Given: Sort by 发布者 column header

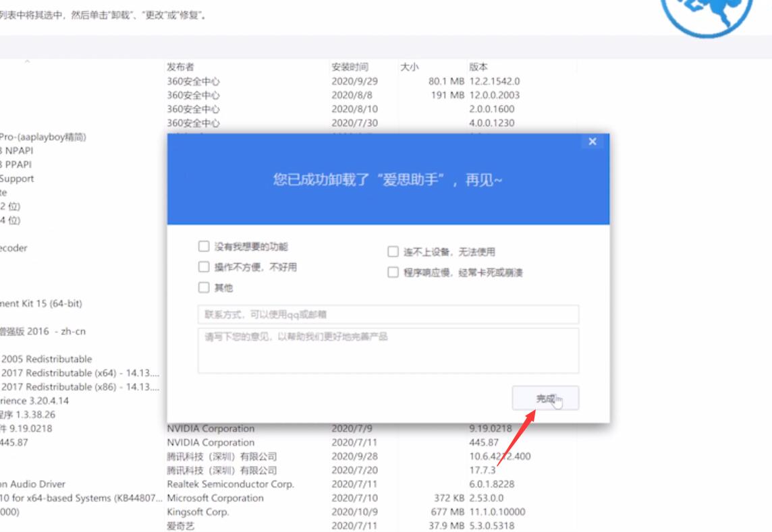Looking at the screenshot, I should click(x=180, y=67).
